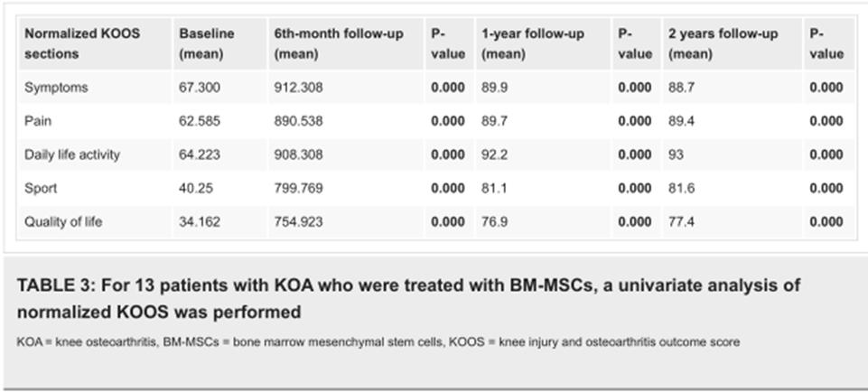Click the Baseline (mean) column header
Image resolution: width=868 pixels, height=392 pixels.
207,43
